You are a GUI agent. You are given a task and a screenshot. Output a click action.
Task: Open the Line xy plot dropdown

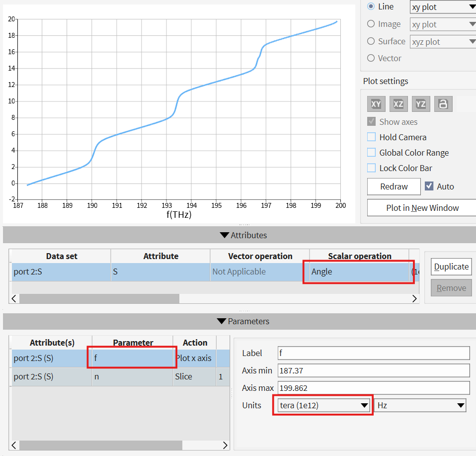pyautogui.click(x=443, y=7)
